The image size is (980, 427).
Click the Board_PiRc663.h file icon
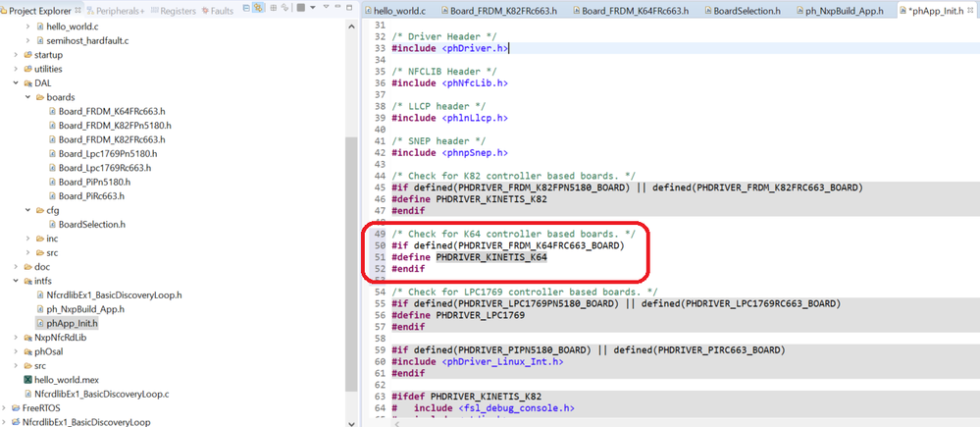tap(53, 195)
